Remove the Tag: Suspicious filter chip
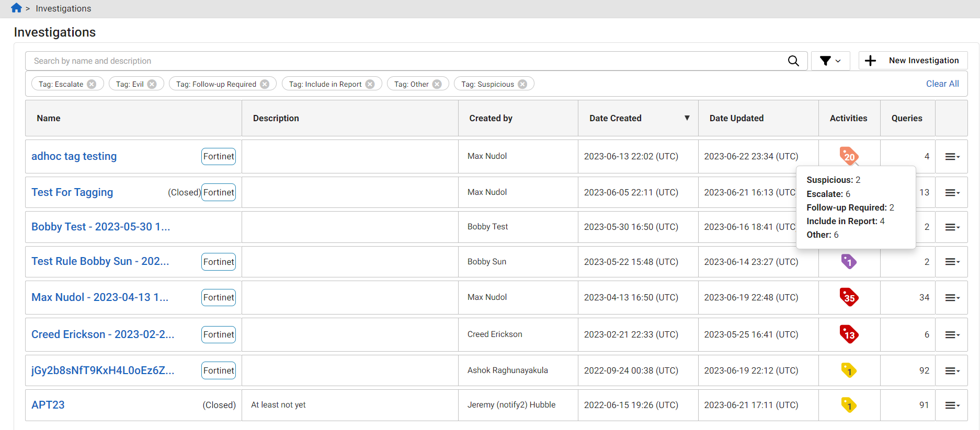 pos(522,84)
